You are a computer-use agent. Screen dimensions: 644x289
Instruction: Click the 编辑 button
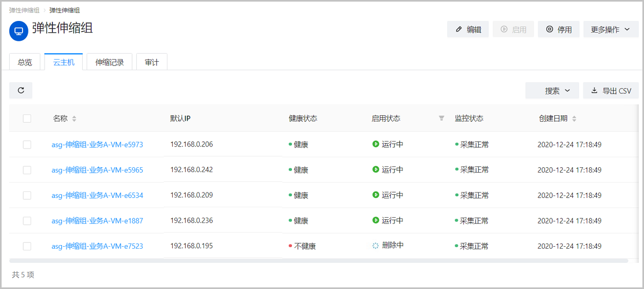(x=468, y=29)
